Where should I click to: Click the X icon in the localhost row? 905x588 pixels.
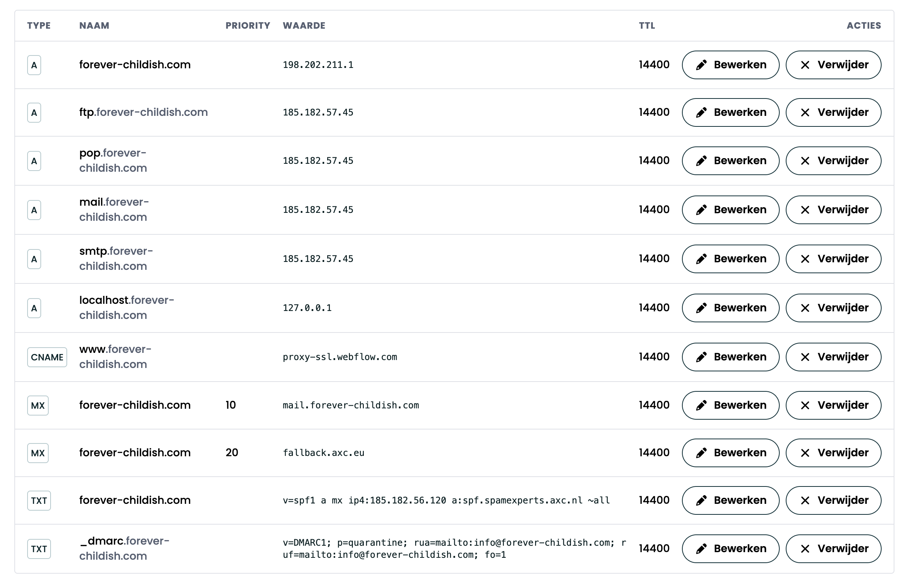point(805,308)
